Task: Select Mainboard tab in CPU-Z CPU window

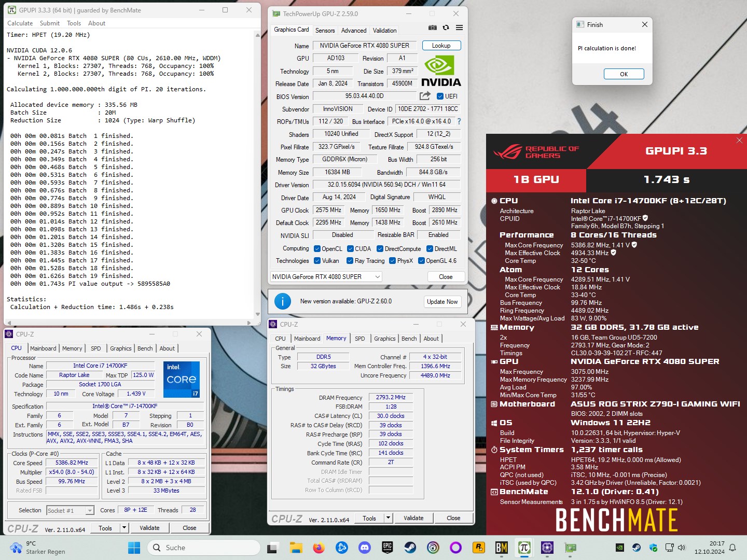Action: click(43, 348)
